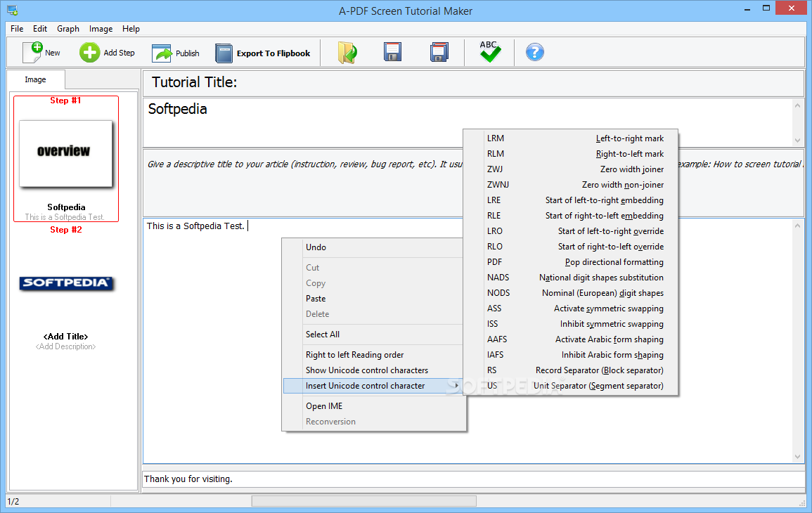Switch to the Image tab
This screenshot has height=513, width=812.
[x=35, y=79]
